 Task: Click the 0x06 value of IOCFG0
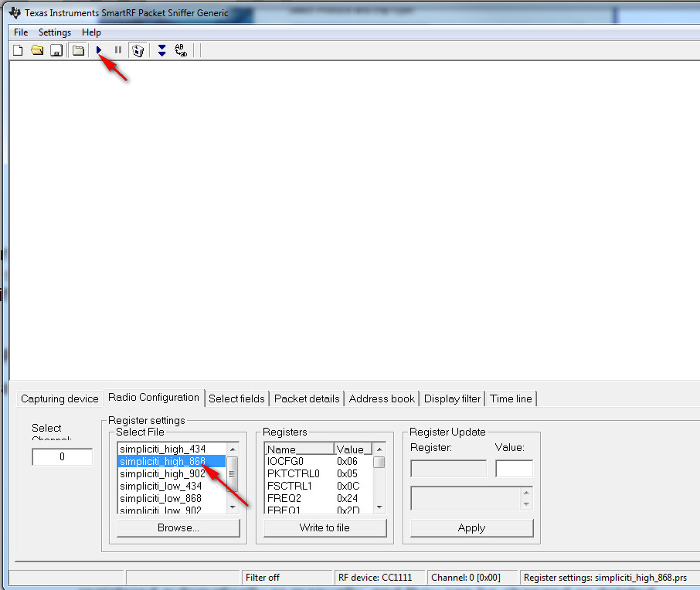tap(348, 461)
